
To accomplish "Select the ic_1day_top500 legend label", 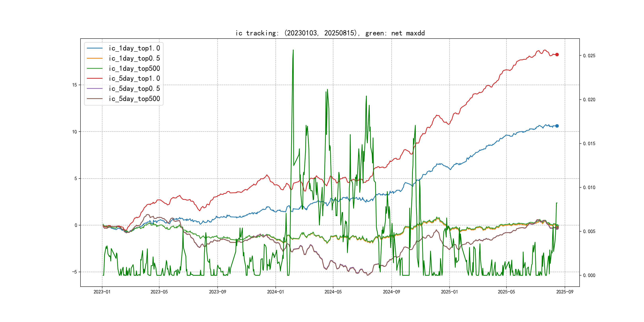I will (134, 69).
